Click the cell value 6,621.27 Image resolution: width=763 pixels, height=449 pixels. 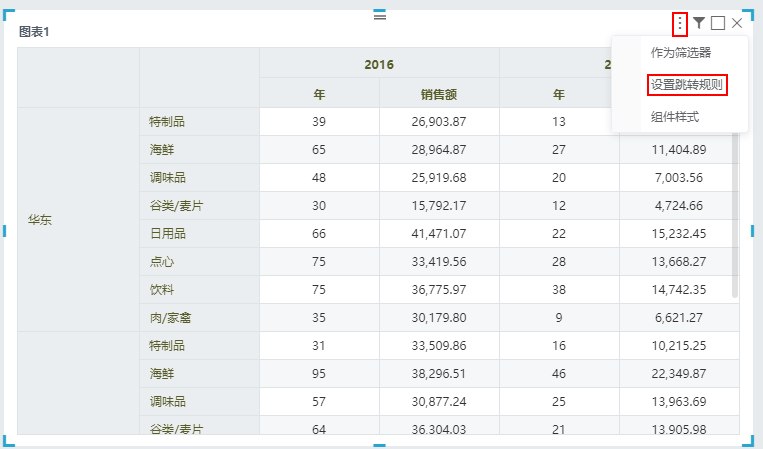coord(679,318)
